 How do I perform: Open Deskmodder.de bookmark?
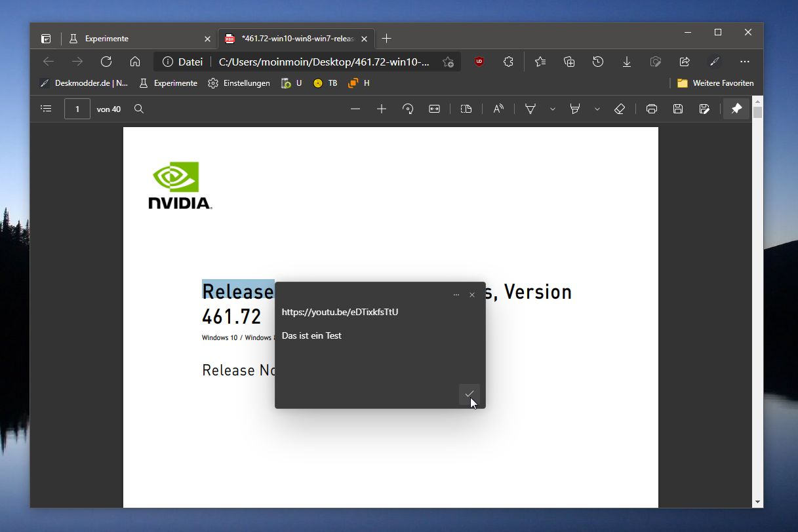coord(83,83)
